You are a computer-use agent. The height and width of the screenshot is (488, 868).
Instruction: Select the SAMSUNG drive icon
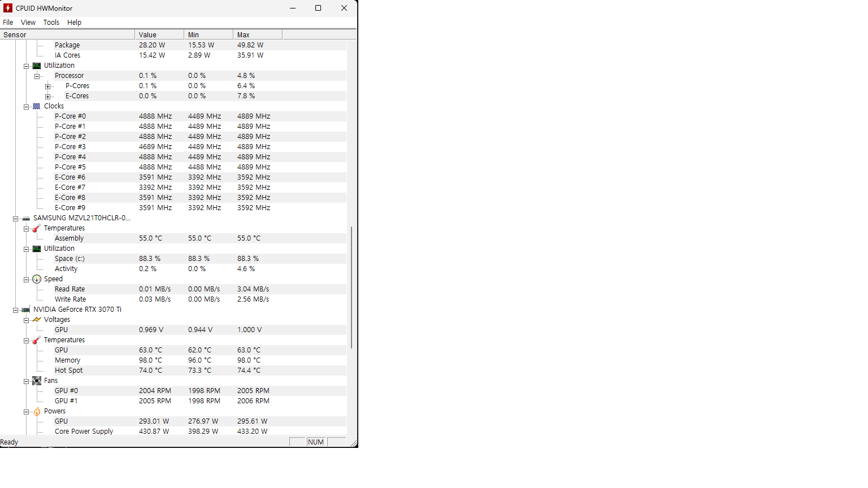pyautogui.click(x=26, y=218)
